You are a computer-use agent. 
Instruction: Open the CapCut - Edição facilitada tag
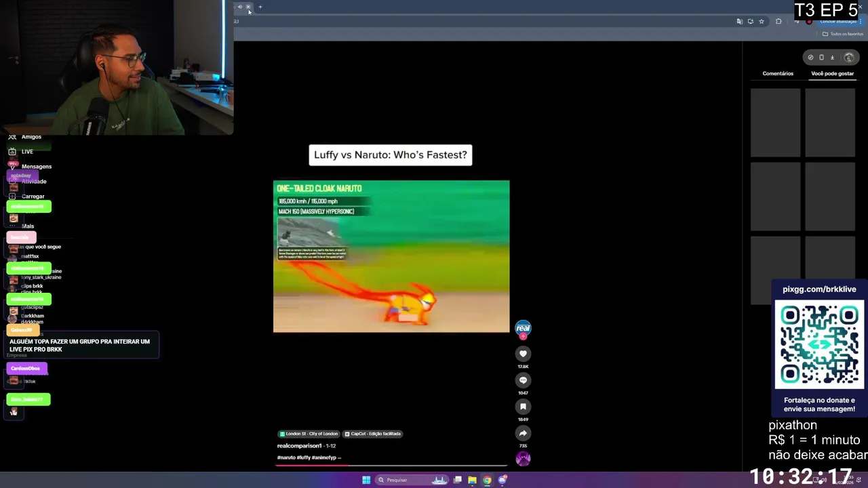(x=373, y=434)
